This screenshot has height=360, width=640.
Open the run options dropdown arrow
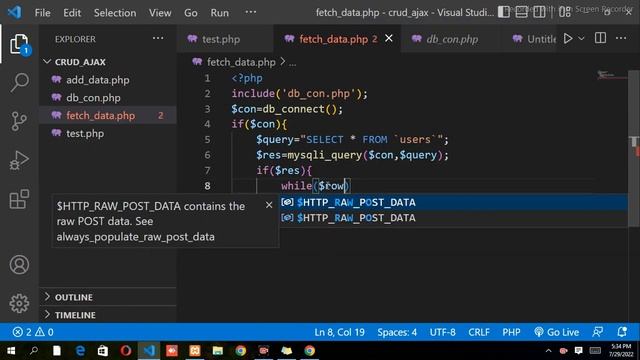click(x=581, y=39)
